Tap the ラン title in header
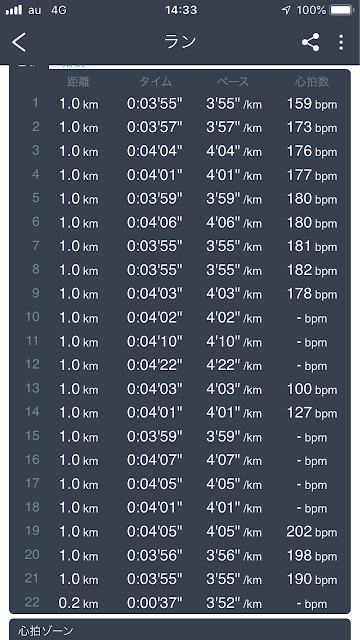Screen dimensions: 360x640 pos(180,42)
